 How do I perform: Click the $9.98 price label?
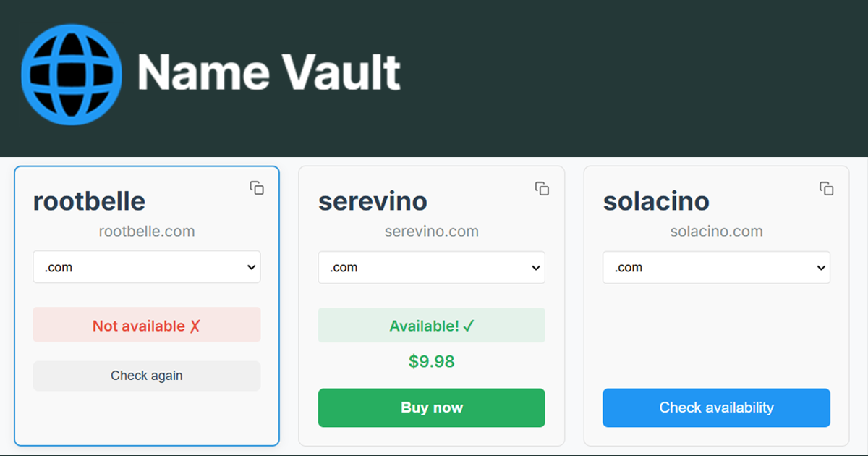tap(431, 362)
